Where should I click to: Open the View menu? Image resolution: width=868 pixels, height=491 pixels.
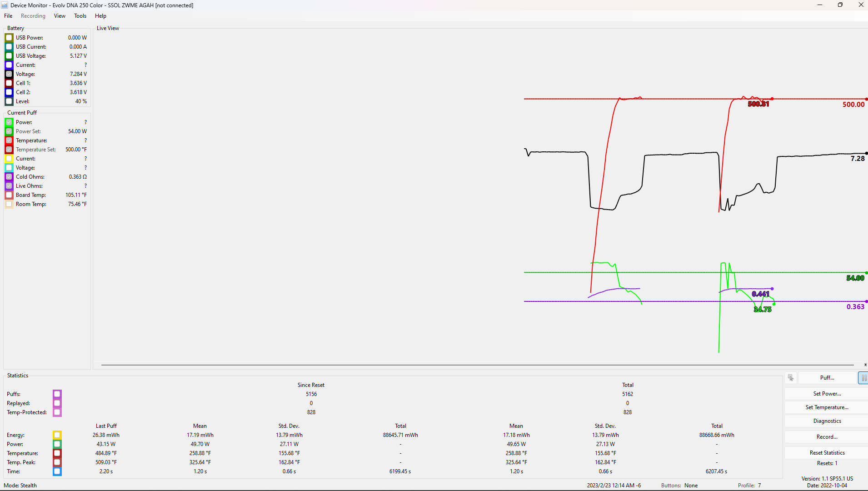60,16
